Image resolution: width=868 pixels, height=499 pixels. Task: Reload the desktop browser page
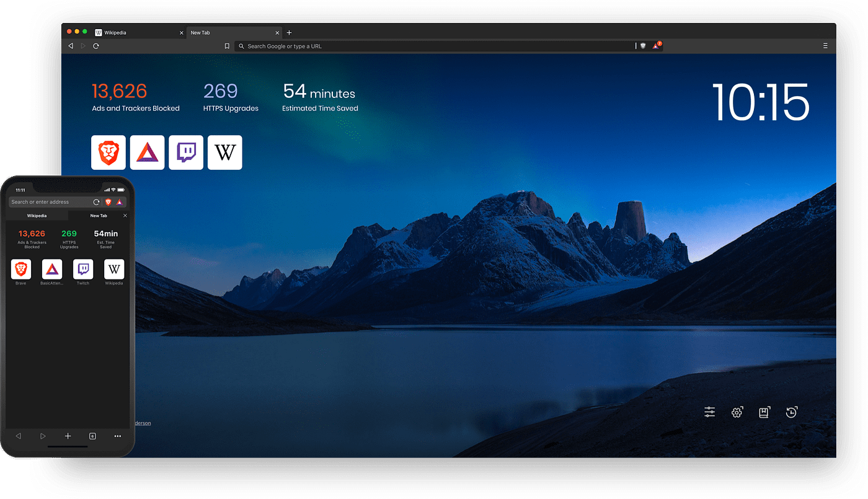[x=96, y=46]
